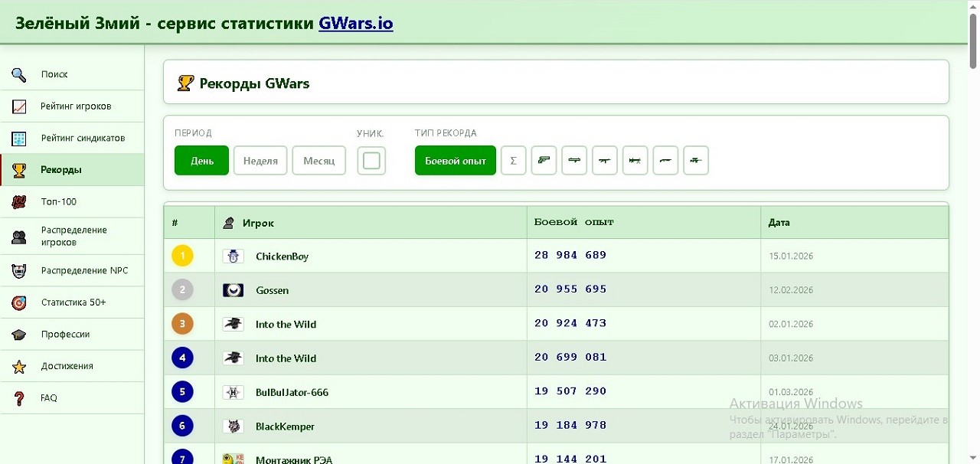Select the sigma total record type
Image resolution: width=980 pixels, height=464 pixels.
pyautogui.click(x=513, y=160)
